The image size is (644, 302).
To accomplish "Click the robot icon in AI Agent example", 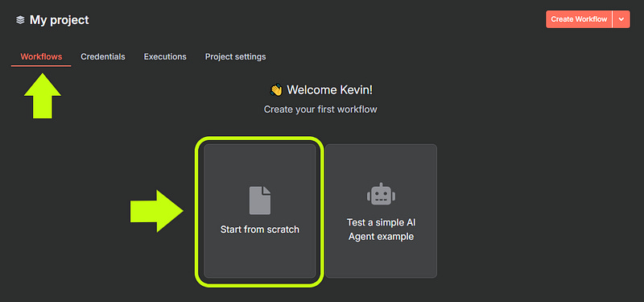I will [x=381, y=194].
